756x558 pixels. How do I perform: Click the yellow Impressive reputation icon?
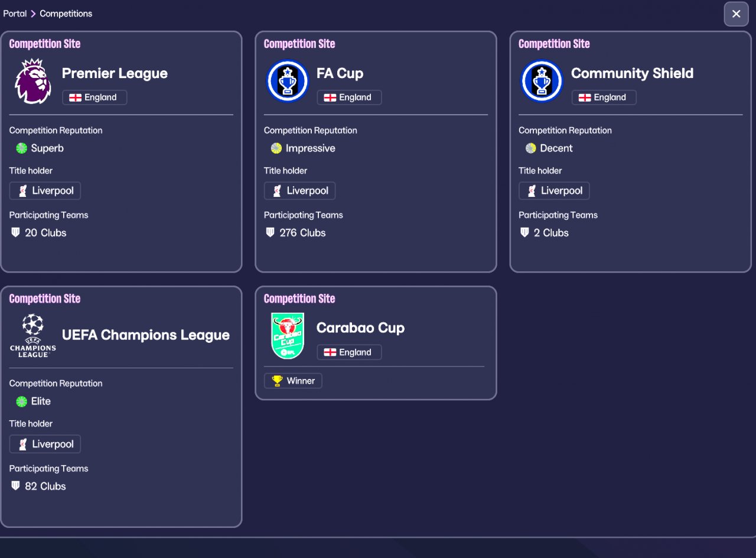[x=276, y=148]
